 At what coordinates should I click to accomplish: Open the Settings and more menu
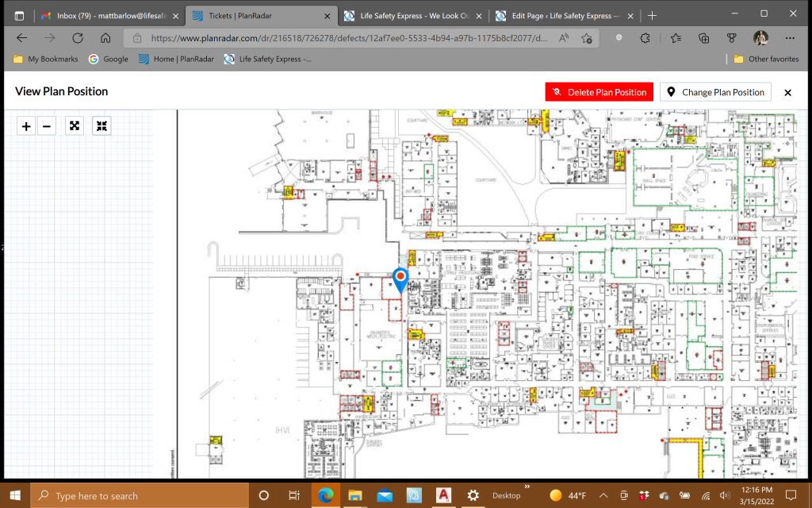click(x=790, y=38)
